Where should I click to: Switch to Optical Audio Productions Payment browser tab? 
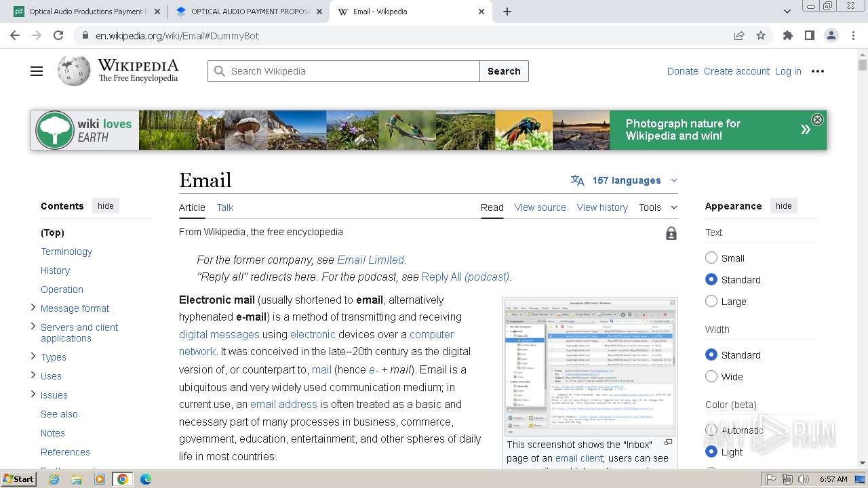pyautogui.click(x=87, y=12)
